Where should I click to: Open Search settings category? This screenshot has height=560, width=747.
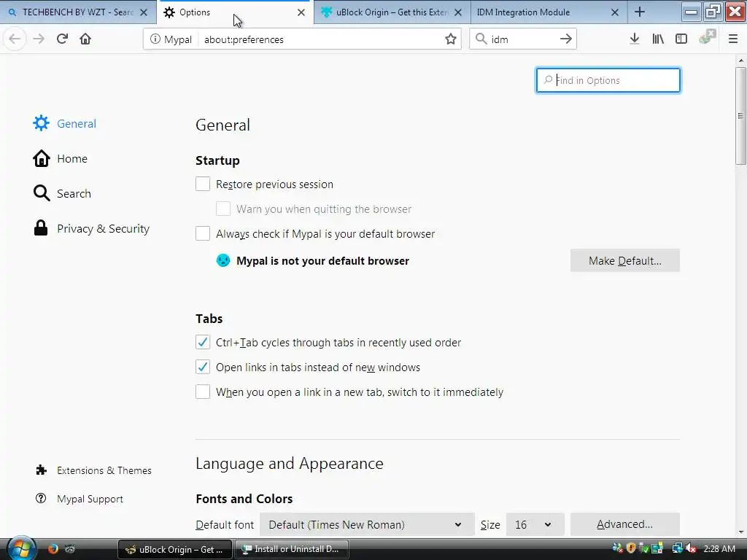coord(62,193)
